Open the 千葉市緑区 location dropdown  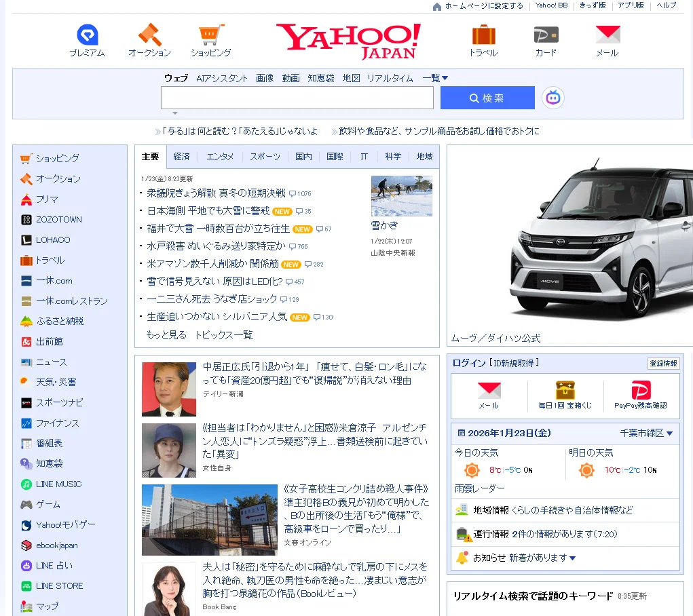(646, 433)
